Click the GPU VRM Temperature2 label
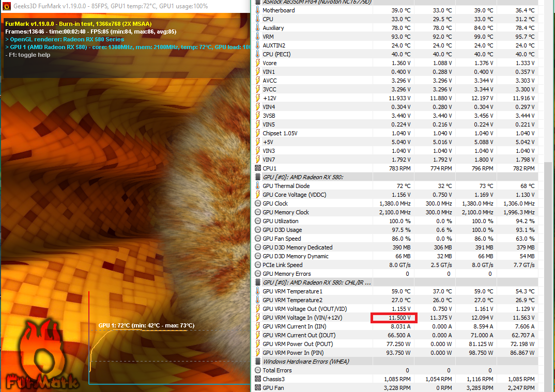555x392 pixels. (x=292, y=300)
